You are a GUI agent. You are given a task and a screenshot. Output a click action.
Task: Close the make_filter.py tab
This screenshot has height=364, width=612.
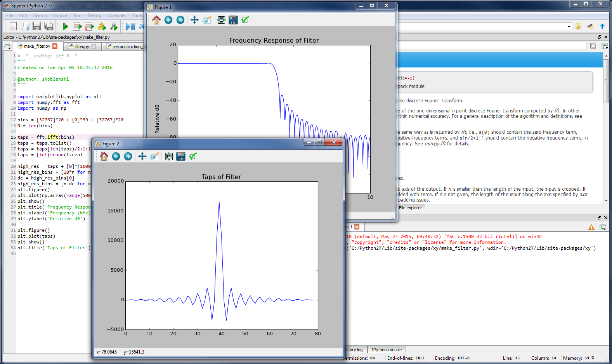click(55, 46)
